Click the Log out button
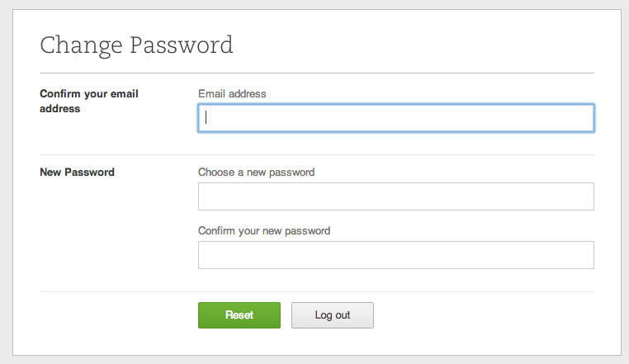 [x=333, y=315]
